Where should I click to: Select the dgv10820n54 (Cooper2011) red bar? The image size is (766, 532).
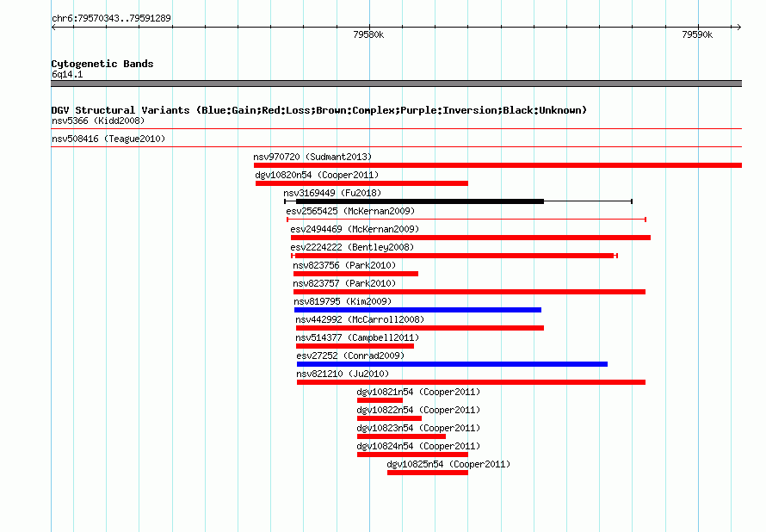coord(361,183)
